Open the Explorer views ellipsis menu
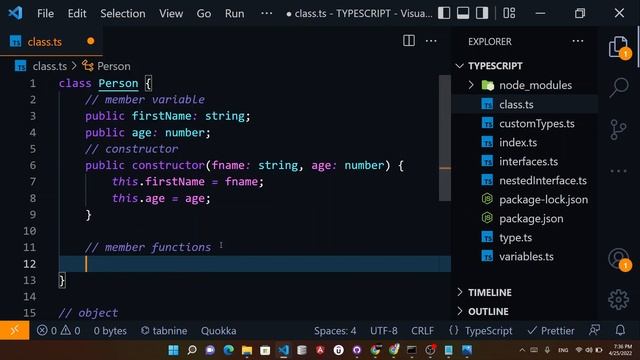This screenshot has height=360, width=640. [x=578, y=41]
